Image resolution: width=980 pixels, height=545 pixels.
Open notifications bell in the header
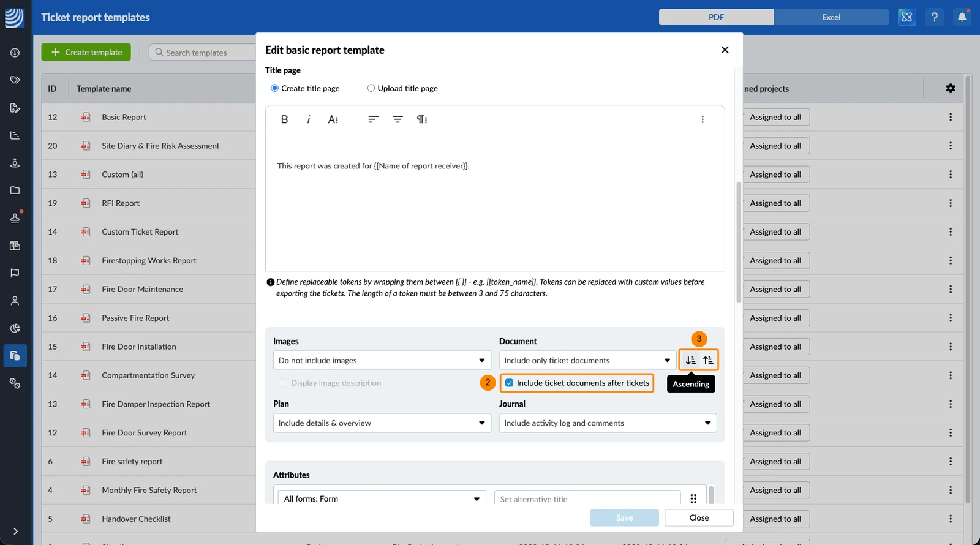click(962, 17)
